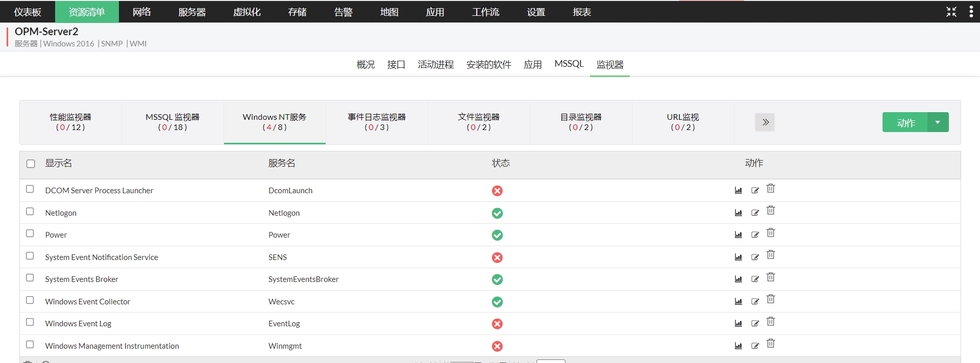Open the 服务器 menu
This screenshot has height=363, width=980.
coord(192,12)
